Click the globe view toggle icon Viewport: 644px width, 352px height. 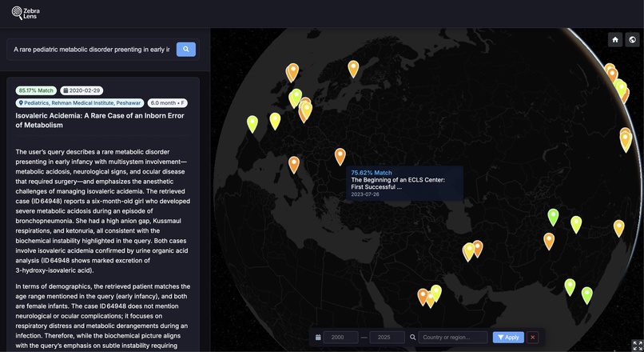[x=632, y=40]
